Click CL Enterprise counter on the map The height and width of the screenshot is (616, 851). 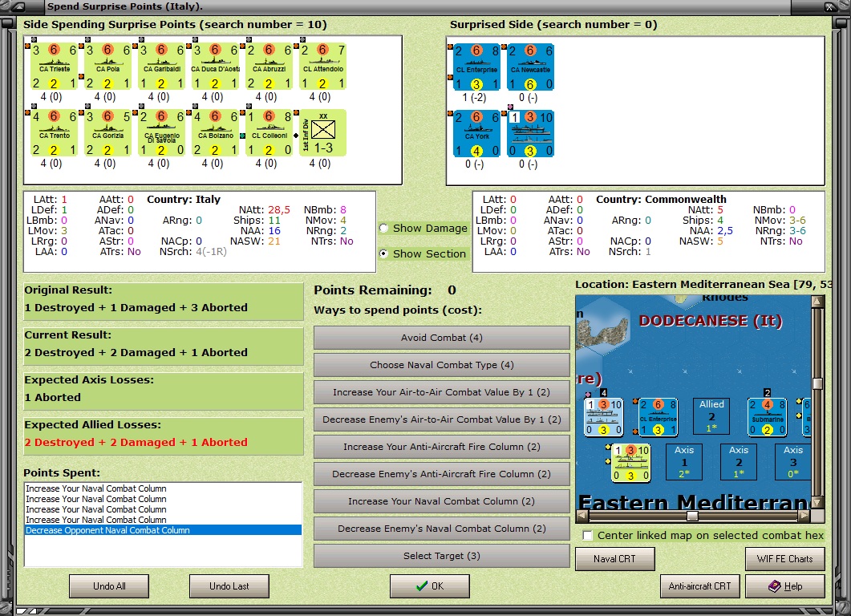tap(658, 417)
